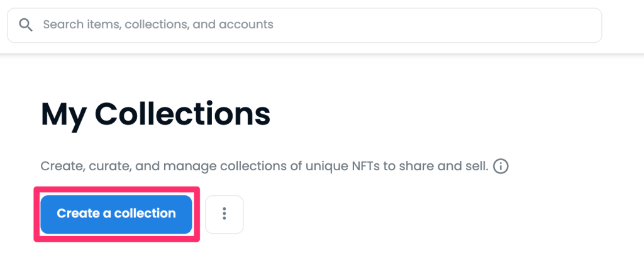Click the information circle after 'sell.'
The height and width of the screenshot is (255, 644).
tap(501, 166)
